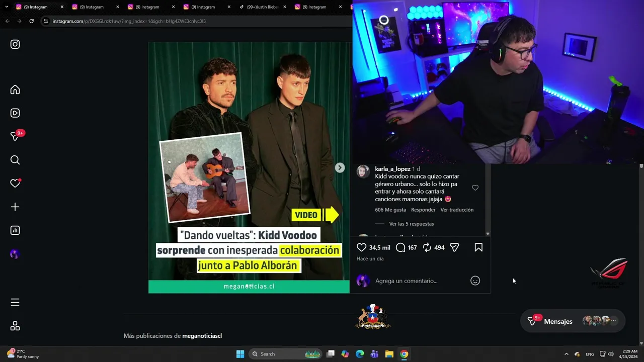Click karla_a_lopez's avatar picture
The width and height of the screenshot is (644, 362).
pos(363,172)
